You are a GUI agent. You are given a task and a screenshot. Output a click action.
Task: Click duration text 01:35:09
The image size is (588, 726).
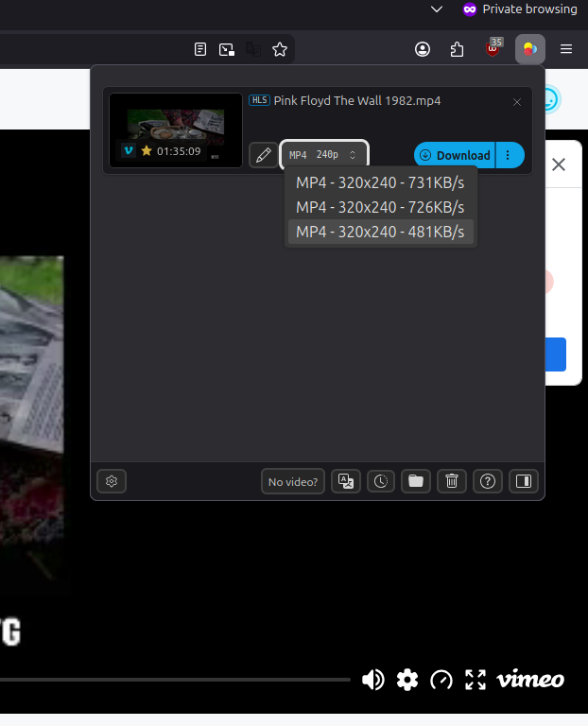click(179, 151)
